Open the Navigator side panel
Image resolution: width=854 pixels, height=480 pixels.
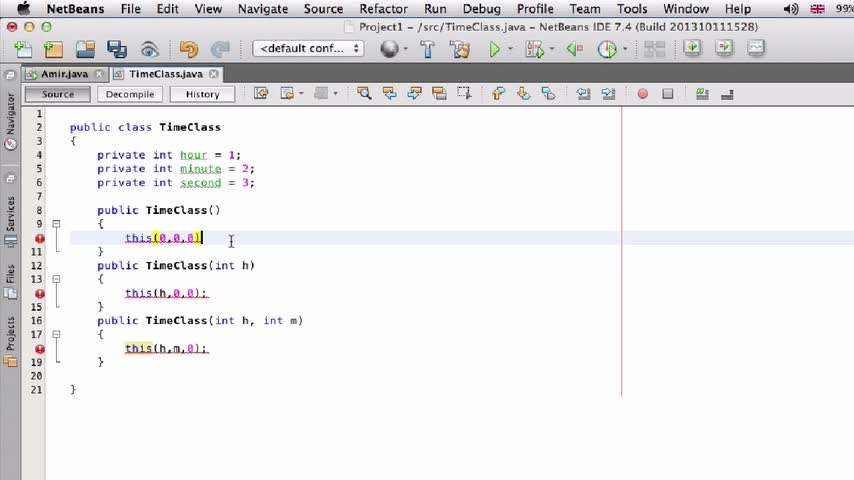click(x=10, y=121)
